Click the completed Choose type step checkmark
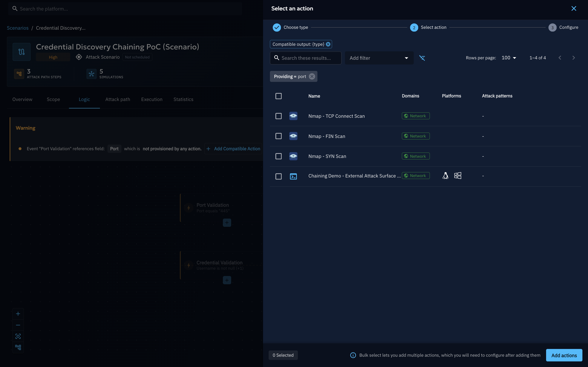This screenshot has width=588, height=367. tap(277, 28)
